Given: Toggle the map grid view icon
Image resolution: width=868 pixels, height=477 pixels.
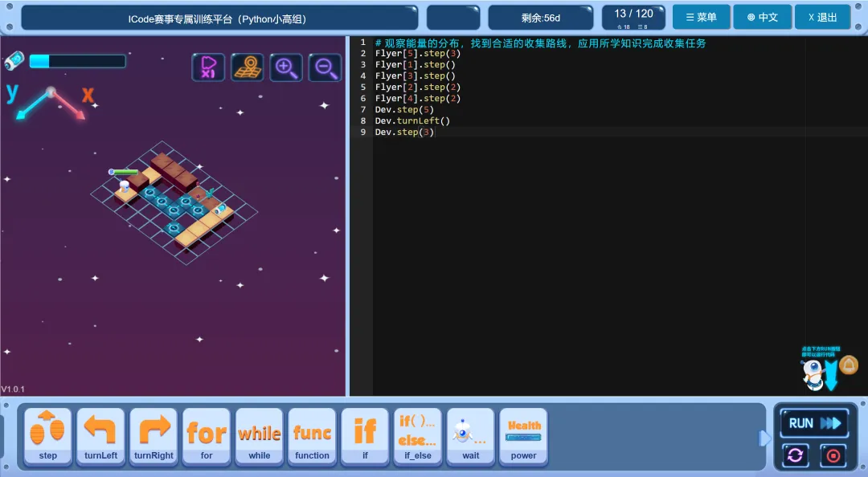Looking at the screenshot, I should (x=247, y=67).
